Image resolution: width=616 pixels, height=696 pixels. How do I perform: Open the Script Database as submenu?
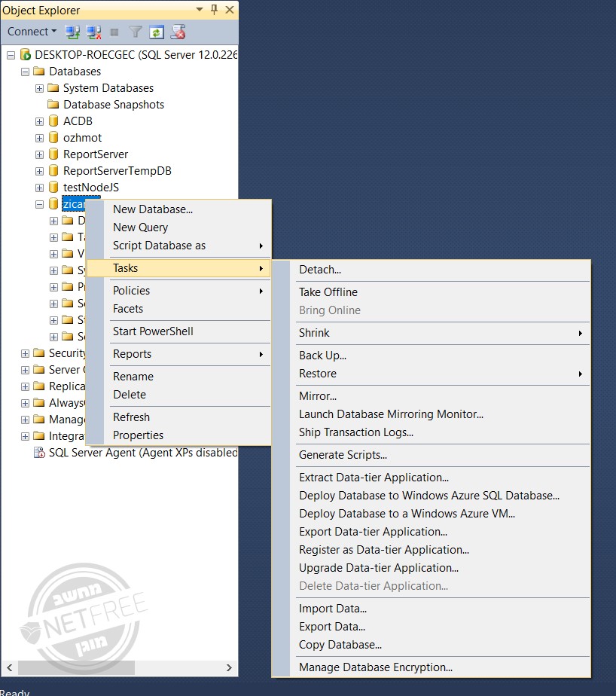click(x=178, y=246)
